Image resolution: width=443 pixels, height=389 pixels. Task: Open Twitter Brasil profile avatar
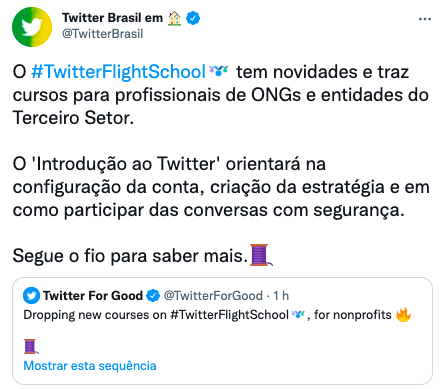coord(32,27)
